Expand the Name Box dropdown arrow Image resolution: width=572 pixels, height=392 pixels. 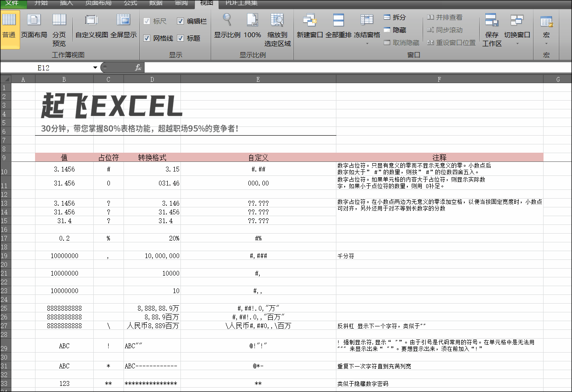(95, 68)
